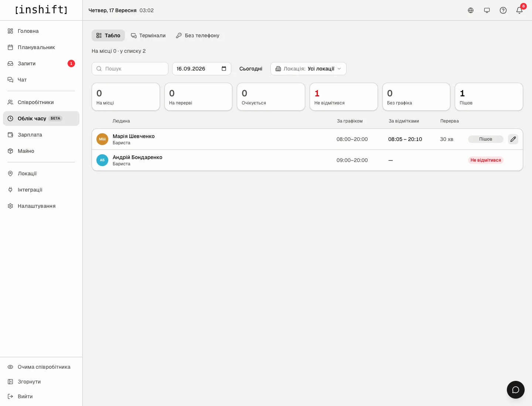Click the inshift logo
Screen dimensions: 532x406
coord(41,10)
